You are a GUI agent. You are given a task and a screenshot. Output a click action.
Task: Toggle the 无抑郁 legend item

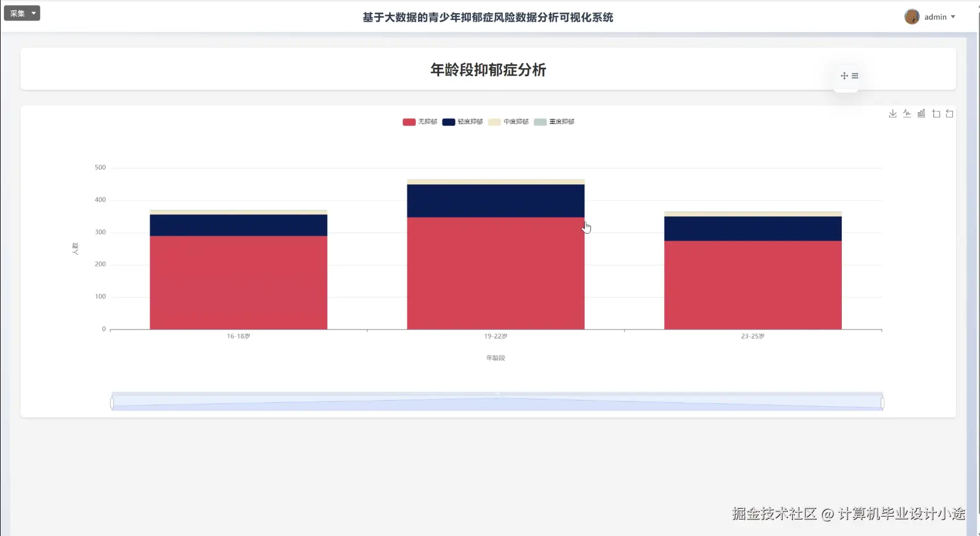point(420,122)
